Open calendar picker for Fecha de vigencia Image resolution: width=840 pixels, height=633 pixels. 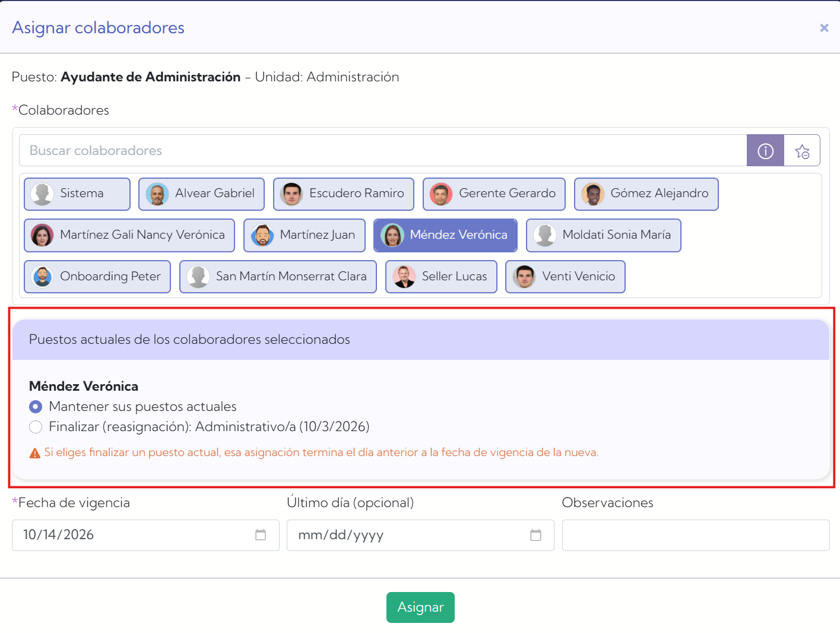(261, 535)
